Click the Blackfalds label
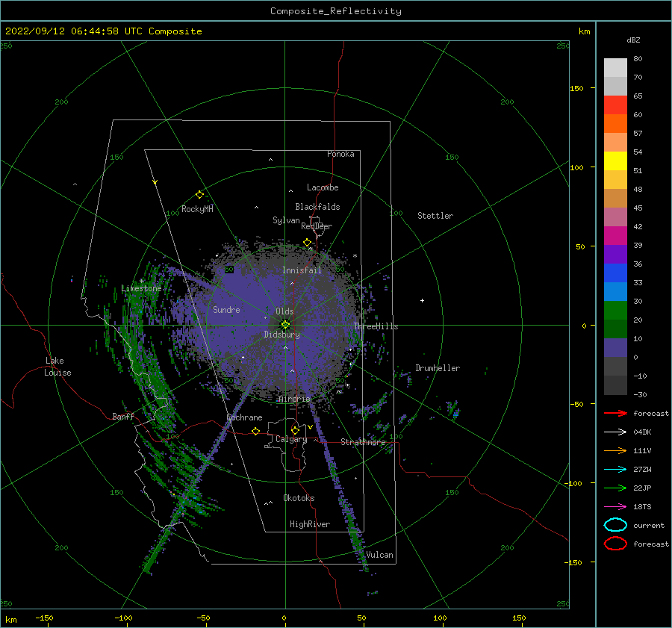Viewport: 672px width, 628px height. coord(317,207)
